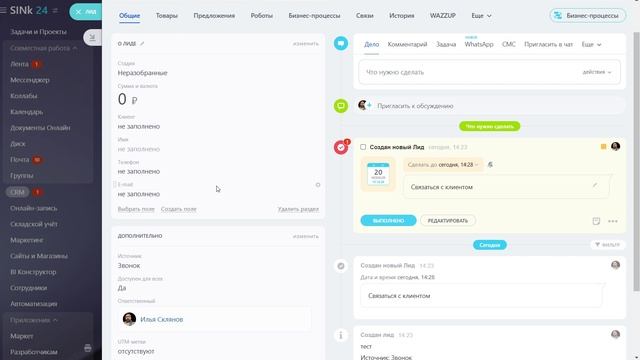Open the three-dots menu in activity card
This screenshot has width=640, height=360.
pyautogui.click(x=613, y=221)
